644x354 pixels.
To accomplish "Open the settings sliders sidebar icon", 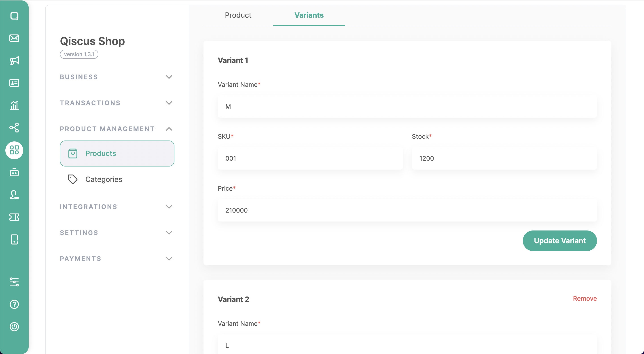I will point(14,282).
